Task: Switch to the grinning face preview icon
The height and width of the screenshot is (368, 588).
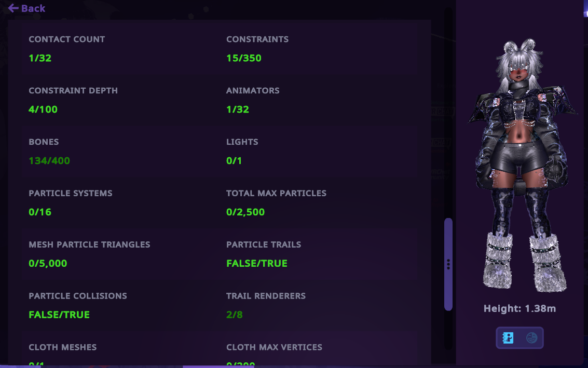Action: (x=531, y=338)
